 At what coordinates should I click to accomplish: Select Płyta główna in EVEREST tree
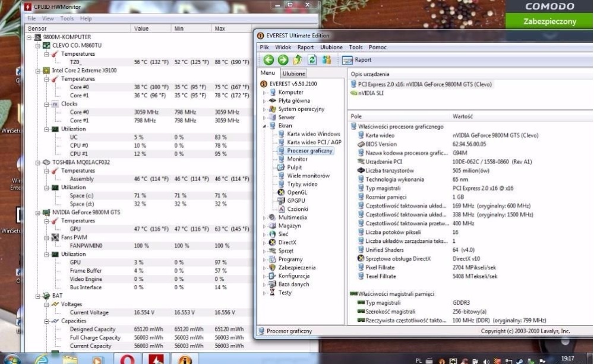pos(294,101)
